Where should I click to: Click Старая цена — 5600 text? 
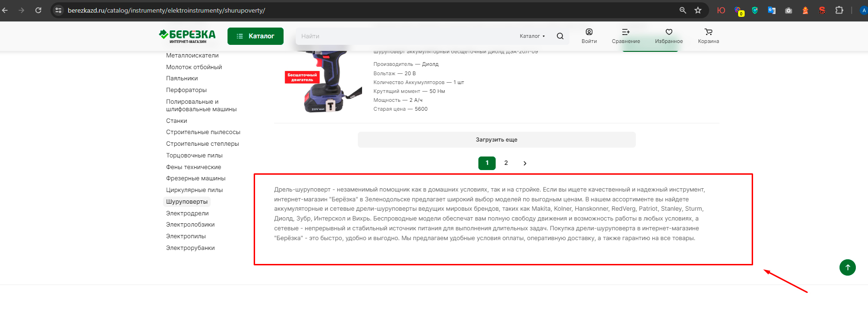click(400, 109)
